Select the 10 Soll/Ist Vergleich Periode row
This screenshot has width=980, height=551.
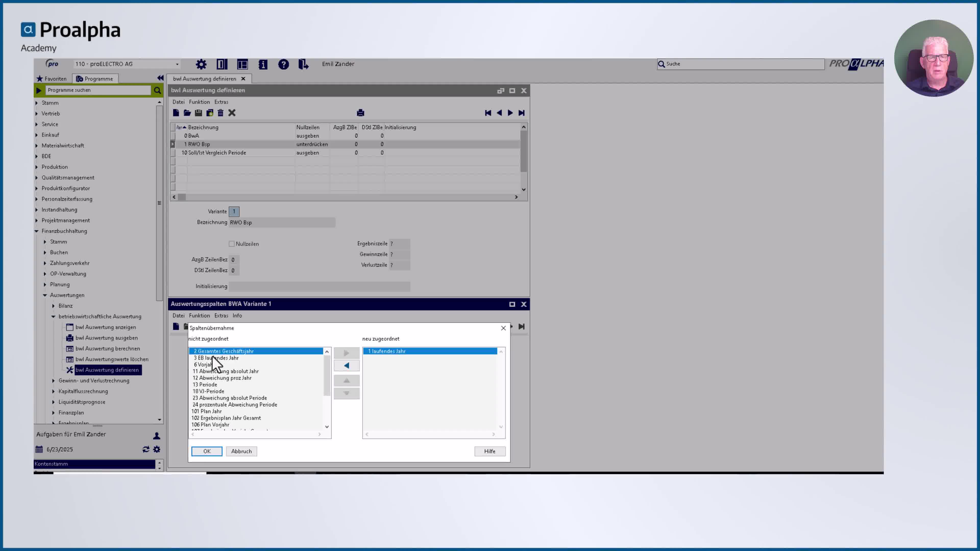[x=345, y=153]
